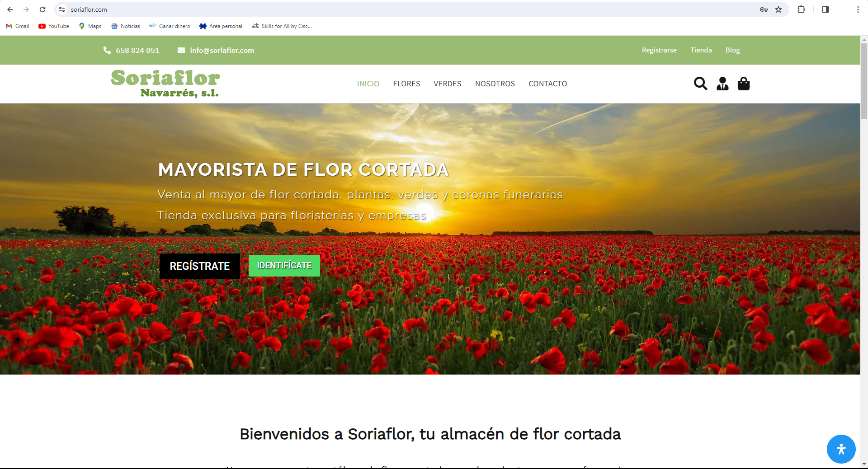Click the black REGÍSTRATE button
Viewport: 868px width, 469px height.
coord(200,266)
